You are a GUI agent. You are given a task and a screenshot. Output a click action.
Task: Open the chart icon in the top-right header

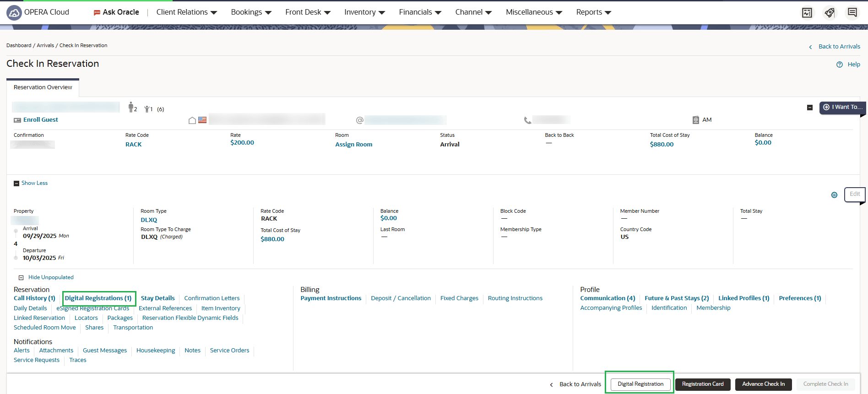(x=807, y=13)
